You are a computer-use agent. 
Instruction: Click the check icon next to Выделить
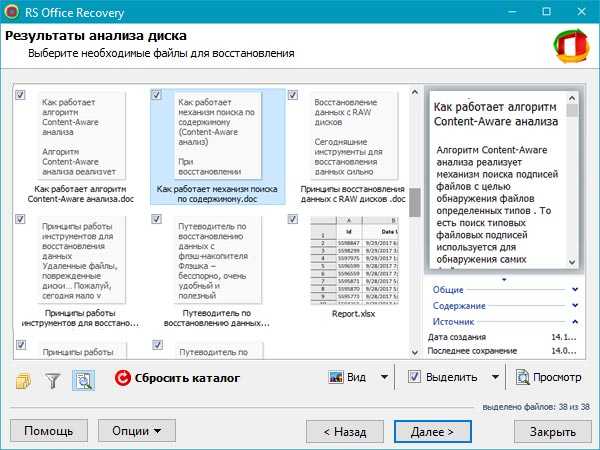pyautogui.click(x=414, y=377)
